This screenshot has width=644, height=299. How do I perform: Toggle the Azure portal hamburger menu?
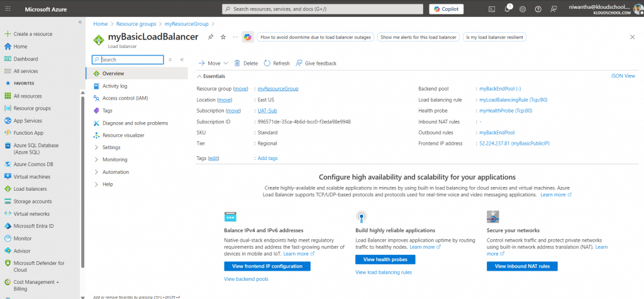point(9,9)
